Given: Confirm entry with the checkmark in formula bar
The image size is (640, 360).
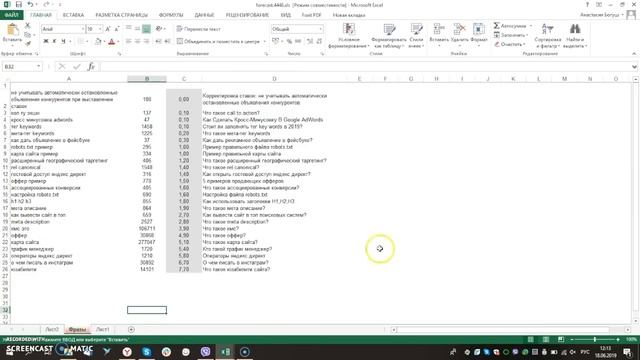Looking at the screenshot, I should tap(77, 66).
